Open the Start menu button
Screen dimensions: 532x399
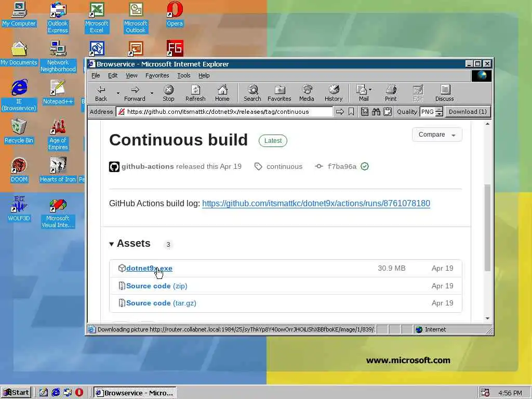(16, 393)
